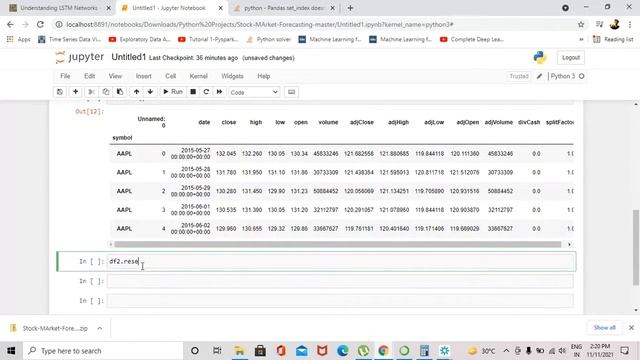The image size is (640, 360).
Task: Open the Exploratory Data A... bookmark
Action: point(140,39)
